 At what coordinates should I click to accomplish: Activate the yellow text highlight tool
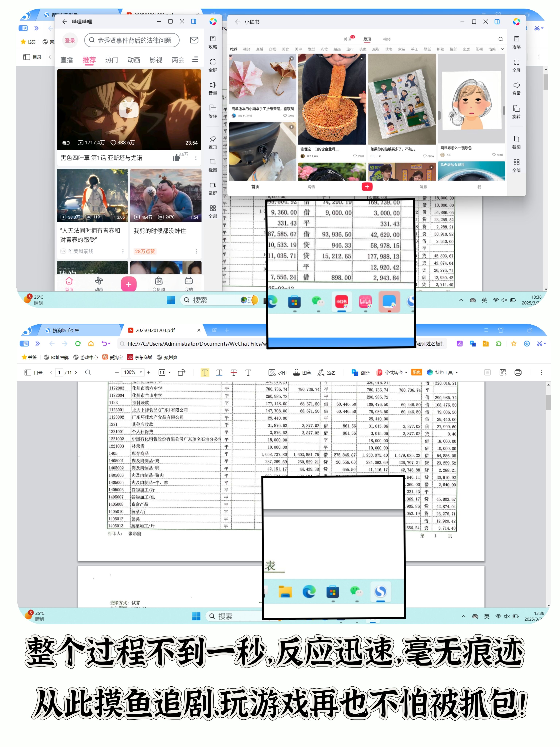pyautogui.click(x=205, y=372)
